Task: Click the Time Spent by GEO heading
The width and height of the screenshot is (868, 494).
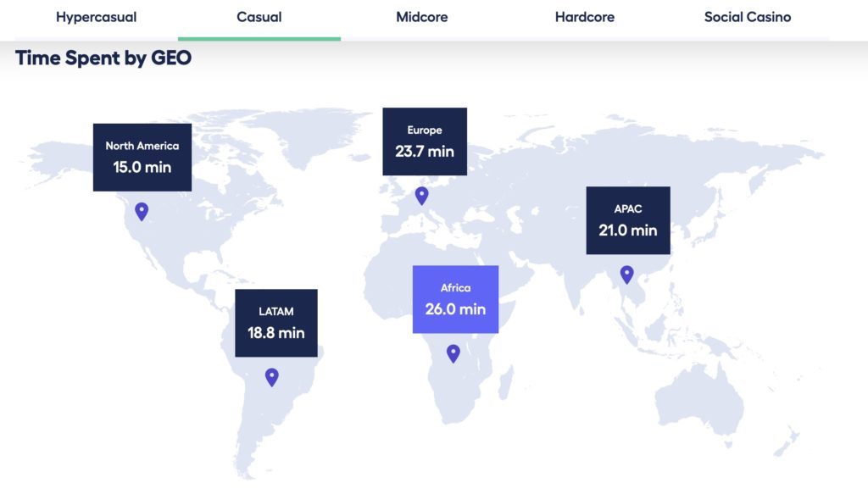Action: tap(103, 58)
